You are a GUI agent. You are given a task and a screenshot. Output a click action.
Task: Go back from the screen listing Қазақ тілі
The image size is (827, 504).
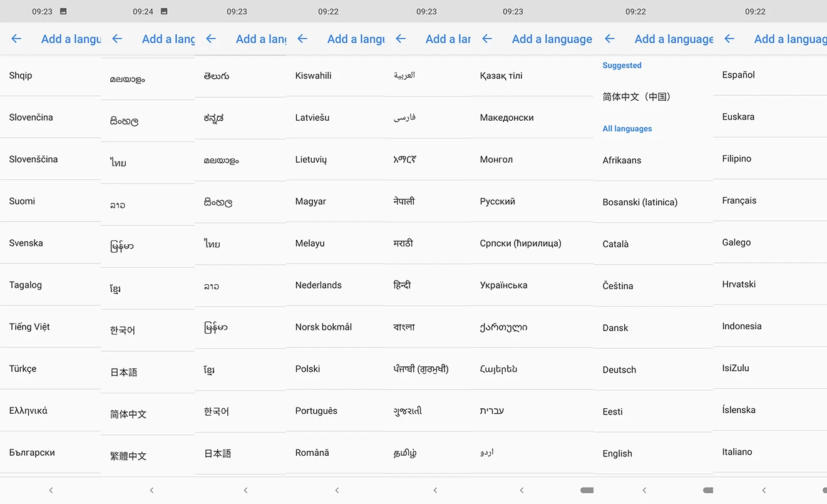pos(487,39)
